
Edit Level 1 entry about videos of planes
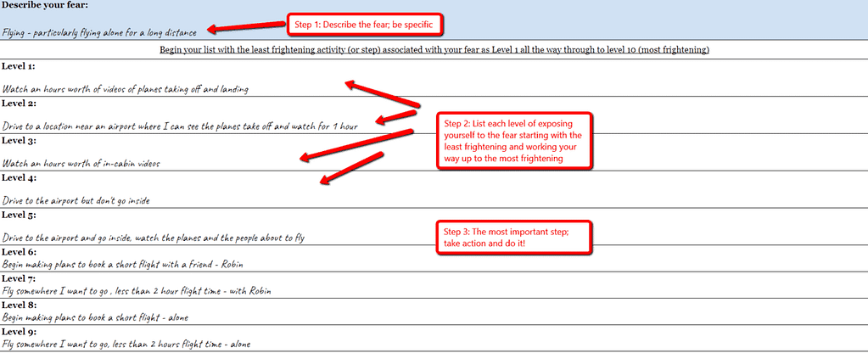[x=125, y=88]
